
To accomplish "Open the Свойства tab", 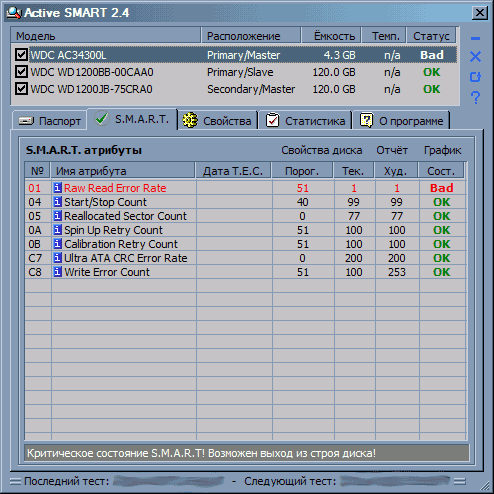I will coord(217,121).
